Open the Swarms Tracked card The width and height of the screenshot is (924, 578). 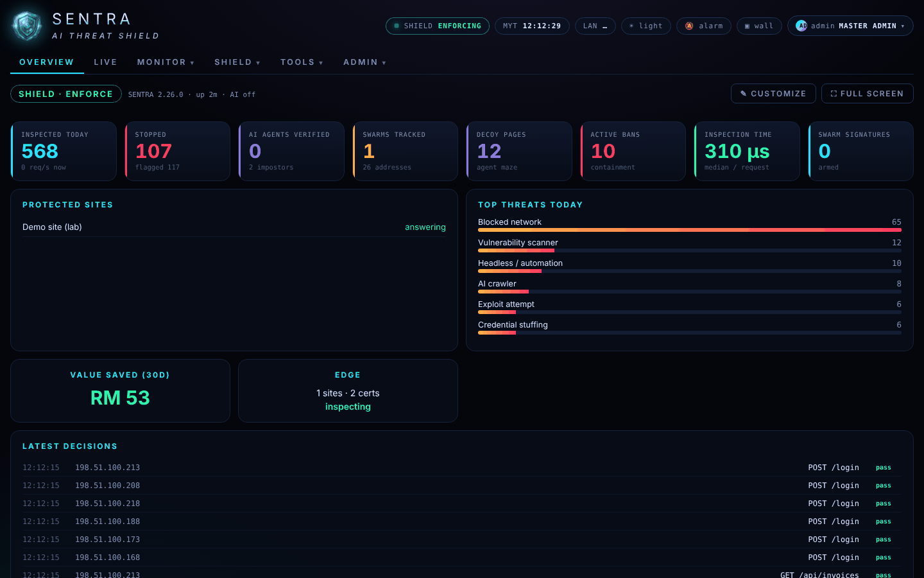pyautogui.click(x=405, y=151)
